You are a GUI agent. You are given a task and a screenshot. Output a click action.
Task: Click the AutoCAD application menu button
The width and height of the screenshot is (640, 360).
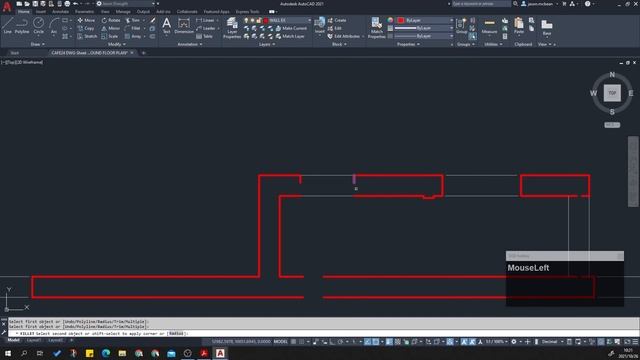pyautogui.click(x=7, y=6)
